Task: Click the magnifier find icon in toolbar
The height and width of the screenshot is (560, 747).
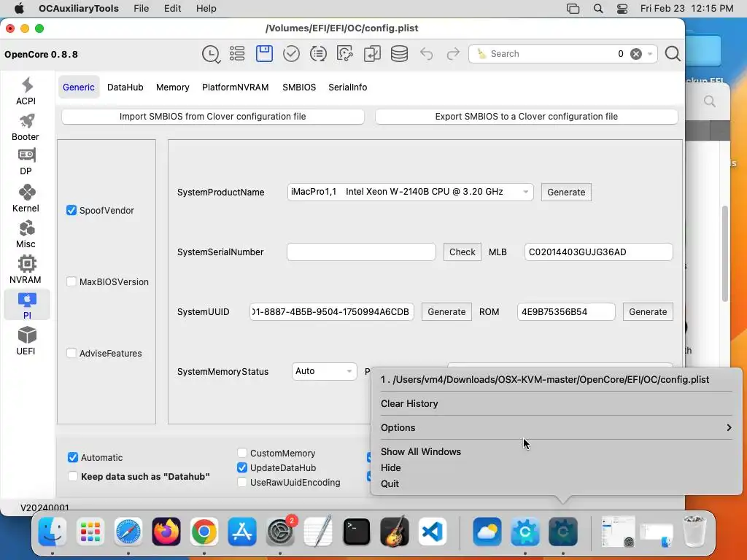Action: tap(672, 54)
